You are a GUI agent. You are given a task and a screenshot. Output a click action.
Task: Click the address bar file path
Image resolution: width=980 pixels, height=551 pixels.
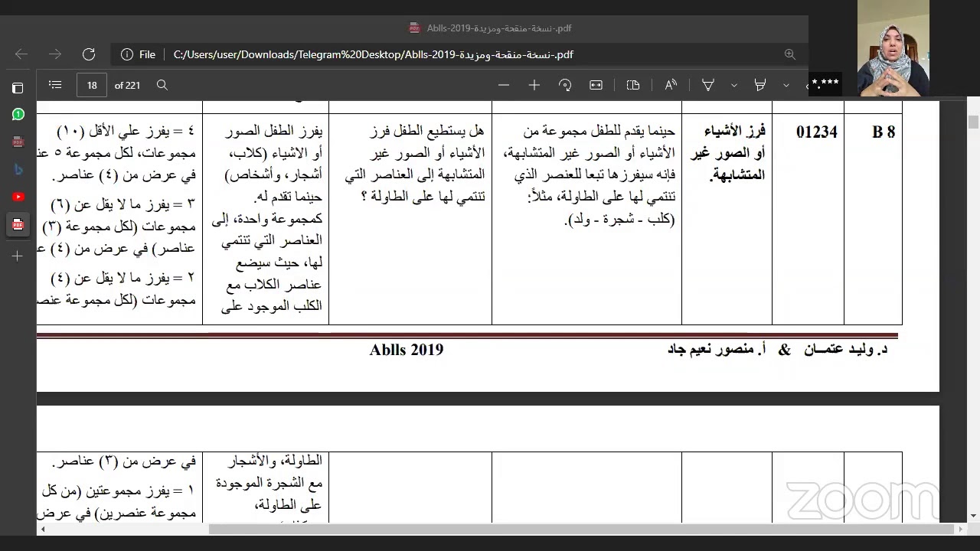click(x=374, y=54)
